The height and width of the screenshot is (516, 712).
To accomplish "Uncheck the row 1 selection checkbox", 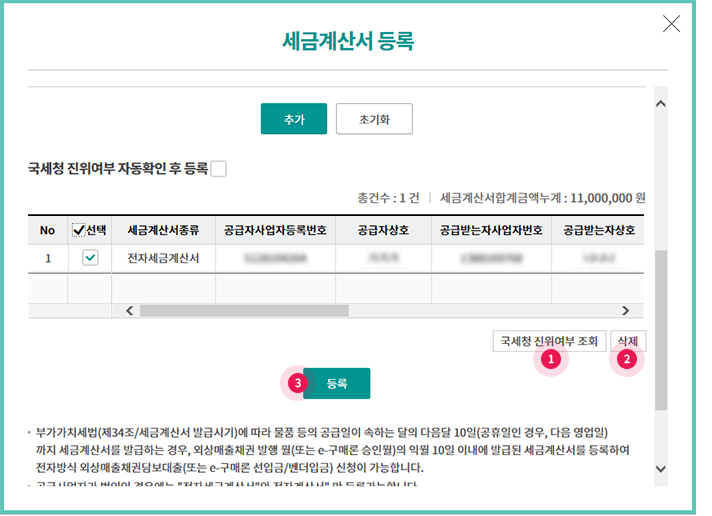I will [90, 258].
